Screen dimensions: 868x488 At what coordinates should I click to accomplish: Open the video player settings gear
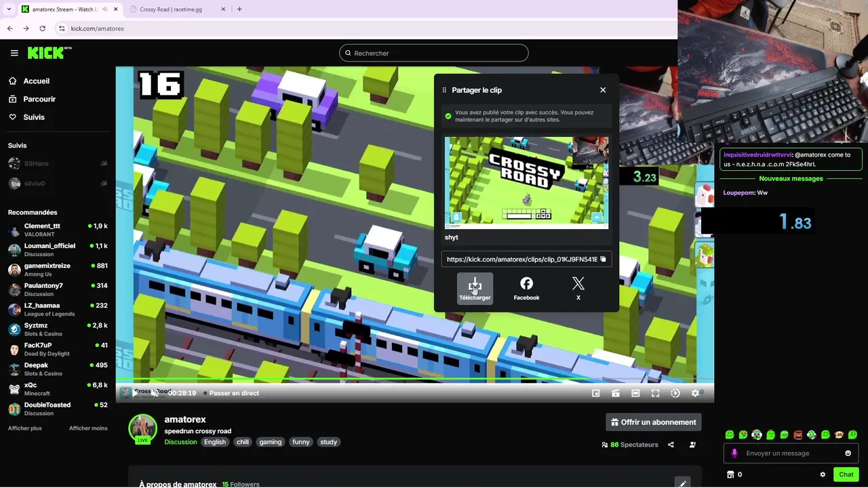click(695, 393)
